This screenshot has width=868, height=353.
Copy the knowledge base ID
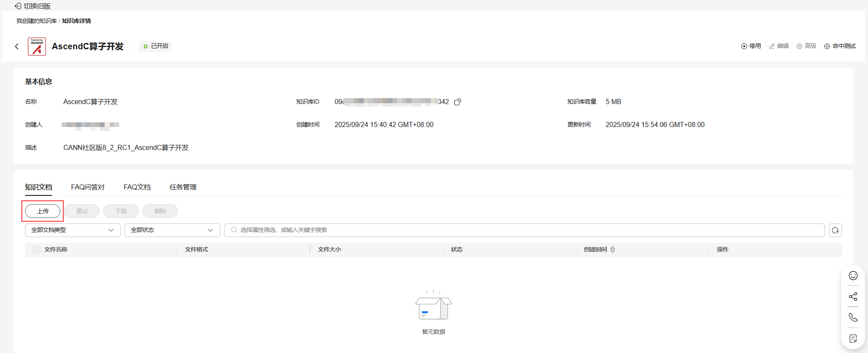[458, 102]
